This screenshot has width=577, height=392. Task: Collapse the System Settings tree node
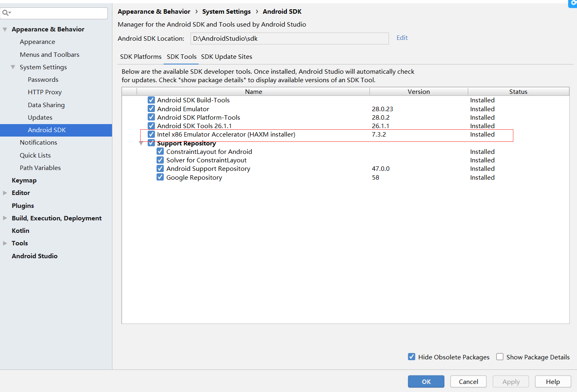(x=13, y=67)
